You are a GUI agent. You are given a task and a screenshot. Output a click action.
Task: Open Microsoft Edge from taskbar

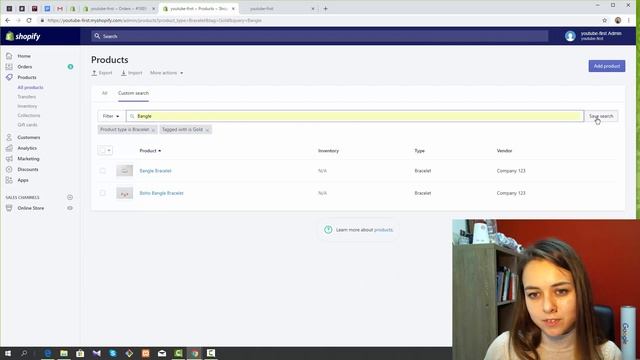(48, 353)
